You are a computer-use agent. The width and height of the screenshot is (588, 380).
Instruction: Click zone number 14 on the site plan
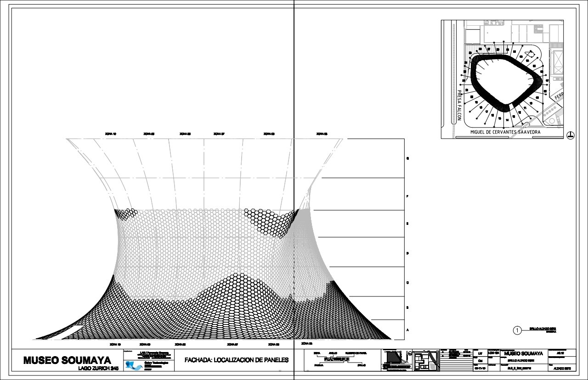pos(507,120)
